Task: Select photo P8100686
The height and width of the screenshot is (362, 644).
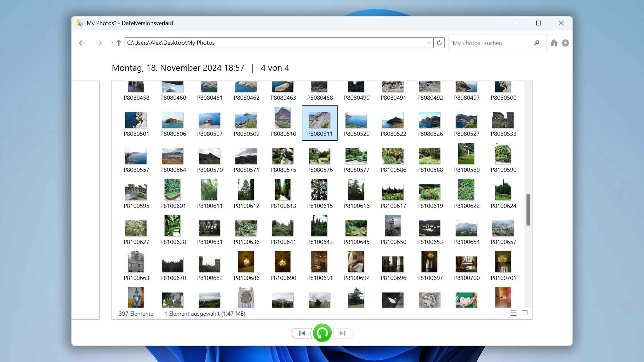Action: [x=247, y=267]
